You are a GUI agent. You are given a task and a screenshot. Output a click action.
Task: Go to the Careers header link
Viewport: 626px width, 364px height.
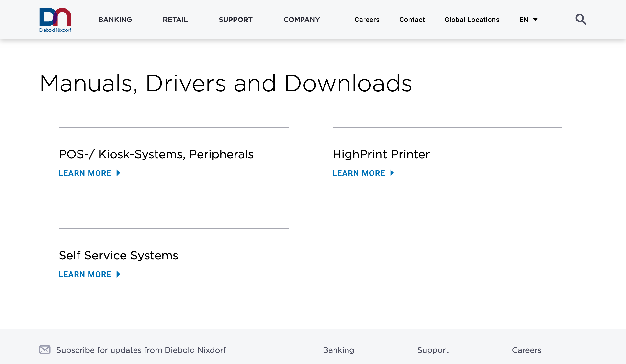click(x=367, y=20)
